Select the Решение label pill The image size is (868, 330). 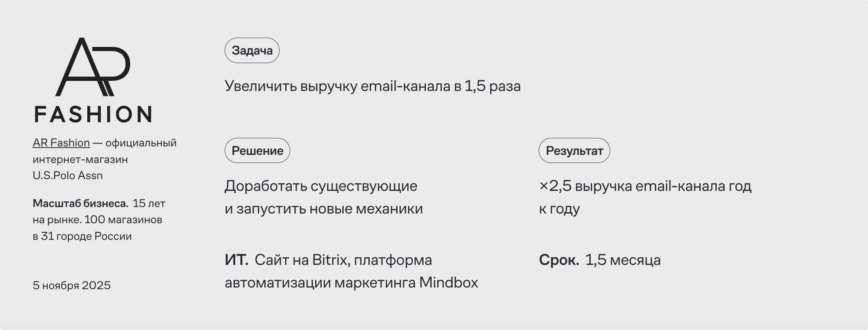(x=257, y=151)
